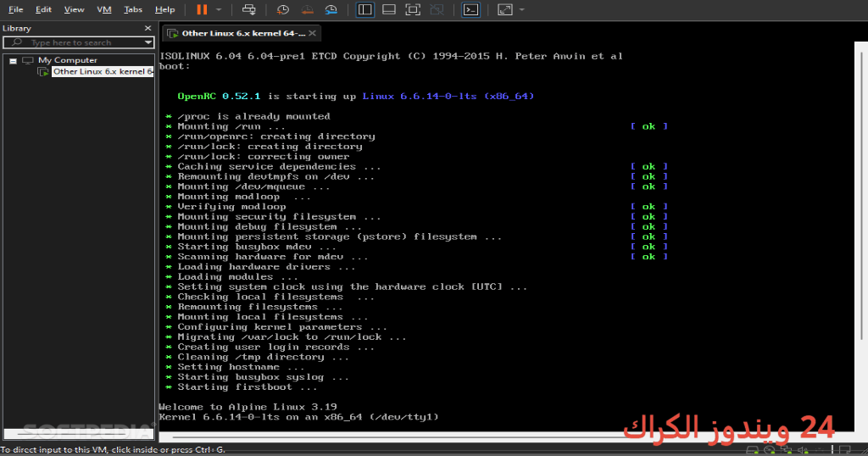Image resolution: width=868 pixels, height=456 pixels.
Task: Click the network adapter status icon
Action: point(786,450)
